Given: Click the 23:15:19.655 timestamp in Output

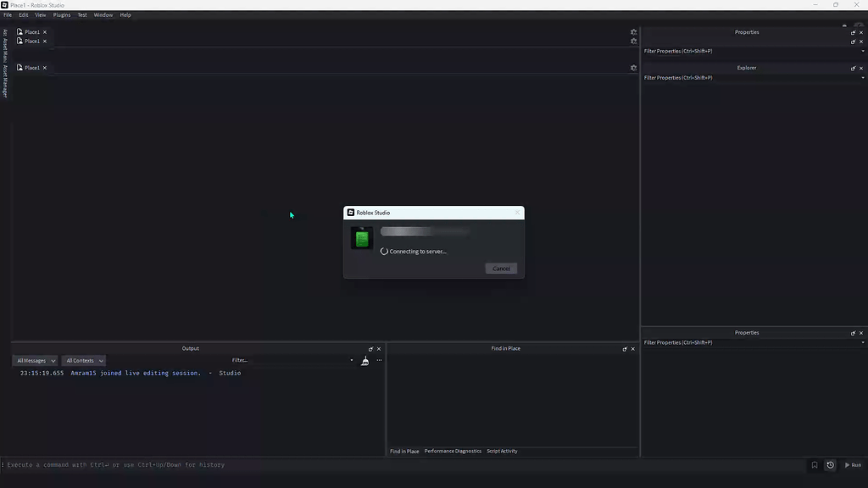Looking at the screenshot, I should [x=42, y=374].
